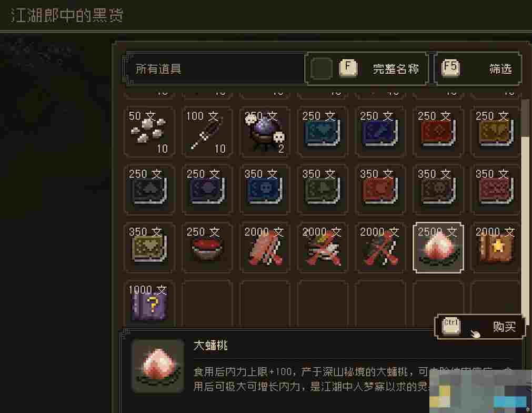The width and height of the screenshot is (532, 413).
Task: Choose the olive heart manual priced 350文
Action: 149,248
